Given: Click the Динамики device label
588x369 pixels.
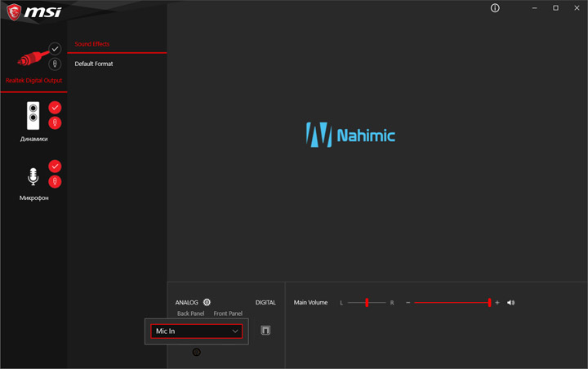Looking at the screenshot, I should [33, 139].
